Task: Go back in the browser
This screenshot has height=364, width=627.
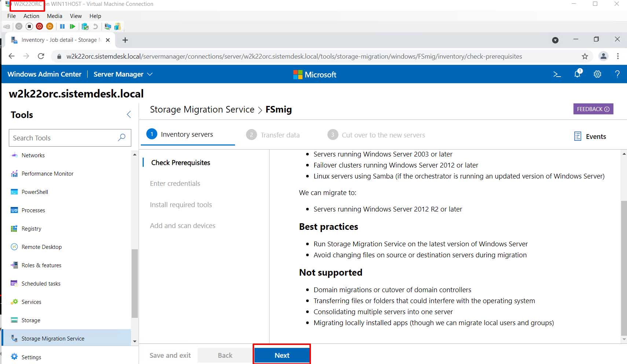Action: click(x=11, y=56)
